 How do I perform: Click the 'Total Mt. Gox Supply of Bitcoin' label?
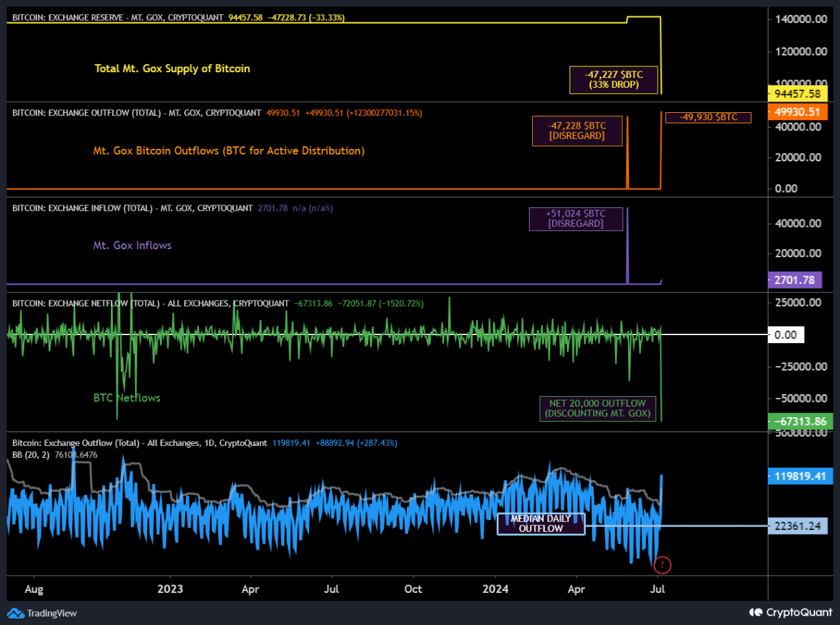pos(172,68)
